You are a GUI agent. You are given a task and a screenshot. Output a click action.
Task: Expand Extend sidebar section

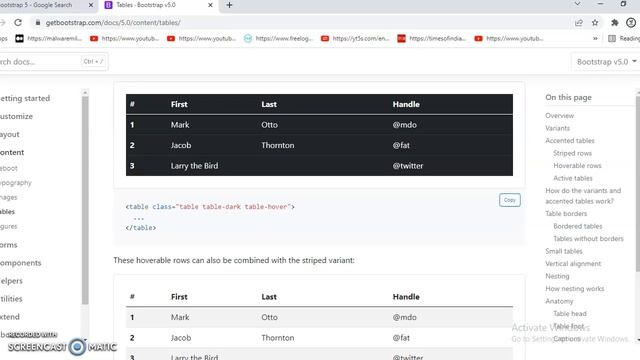pos(10,317)
